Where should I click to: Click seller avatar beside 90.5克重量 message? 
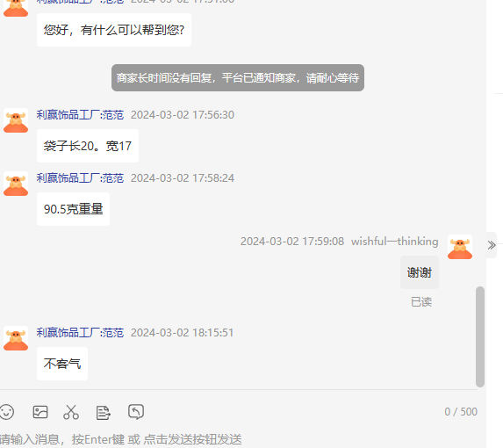pos(16,184)
